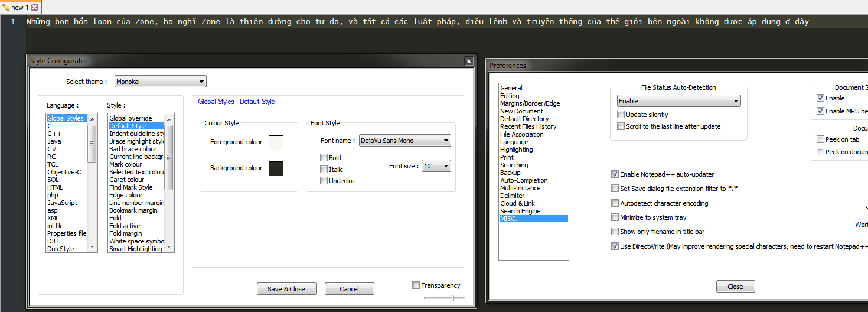The image size is (868, 312).
Task: Select Delimiter category in Preferences
Action: (512, 196)
